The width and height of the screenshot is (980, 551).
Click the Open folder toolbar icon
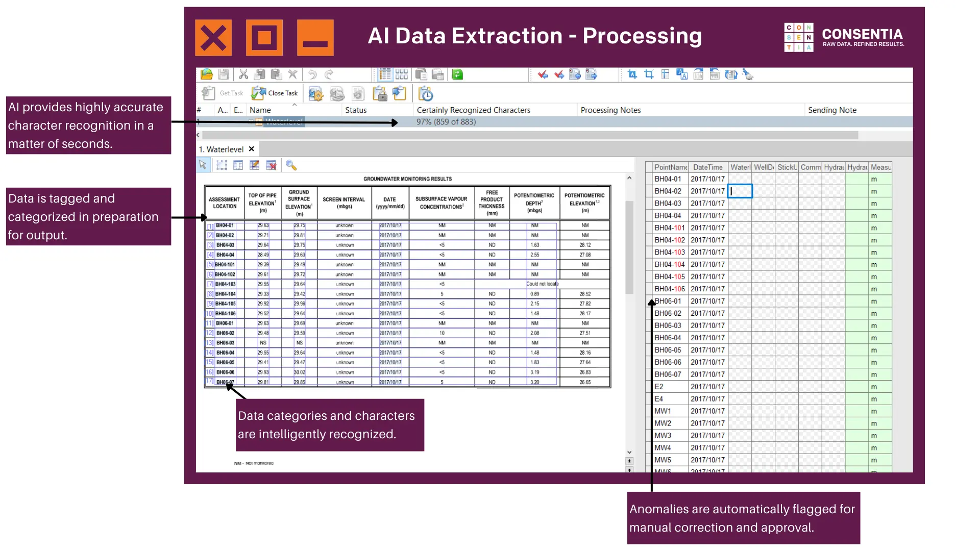click(x=207, y=74)
